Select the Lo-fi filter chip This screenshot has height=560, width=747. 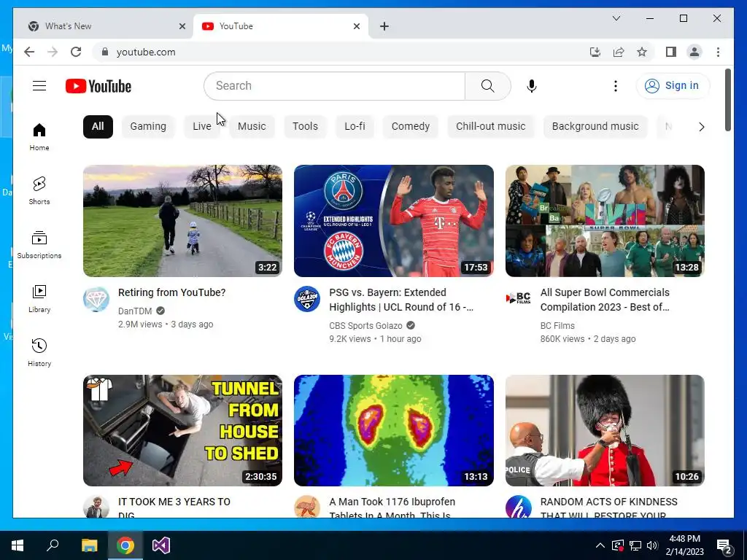pos(355,127)
